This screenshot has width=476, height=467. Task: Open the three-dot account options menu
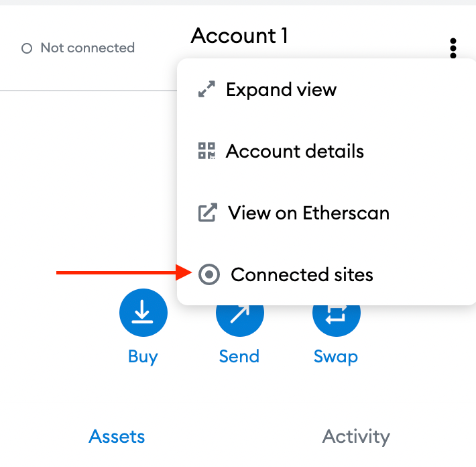454,48
